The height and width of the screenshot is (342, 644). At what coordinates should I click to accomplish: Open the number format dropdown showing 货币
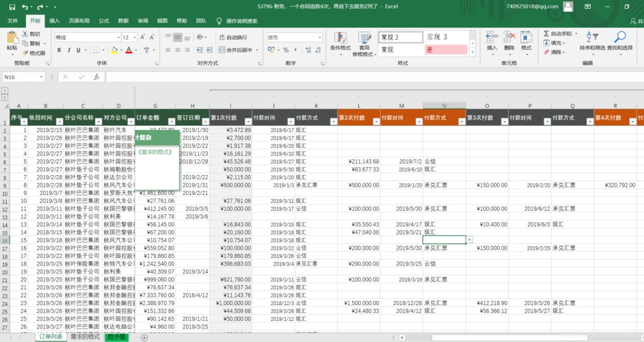point(319,38)
